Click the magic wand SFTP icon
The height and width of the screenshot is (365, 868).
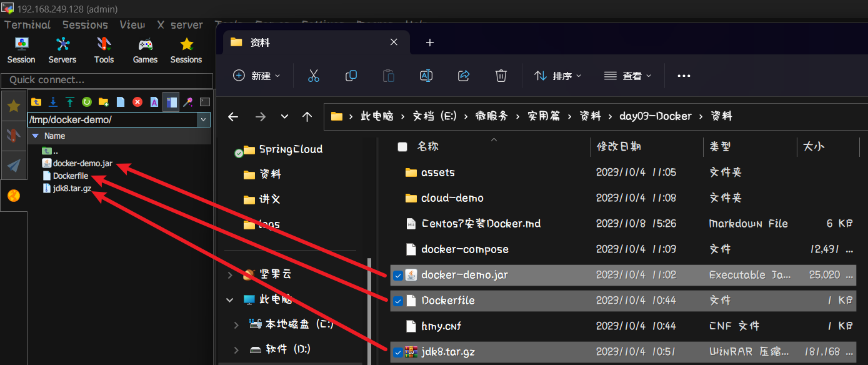click(x=187, y=102)
